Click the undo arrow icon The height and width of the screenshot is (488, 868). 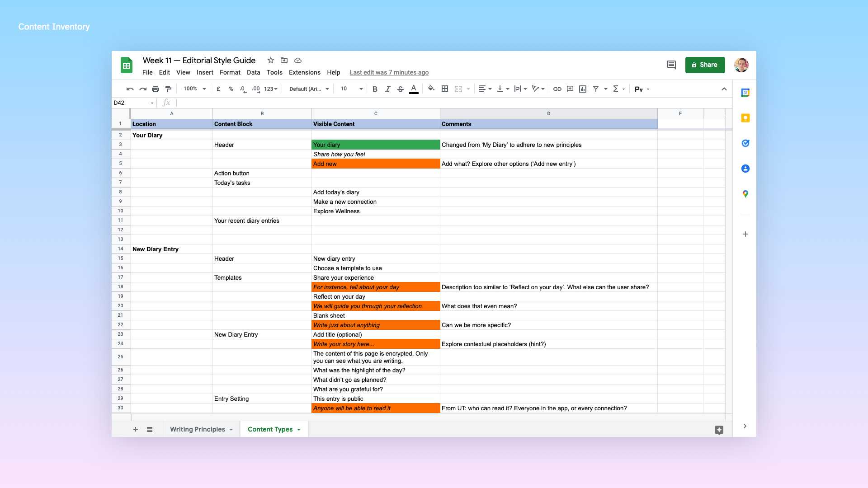click(x=130, y=89)
